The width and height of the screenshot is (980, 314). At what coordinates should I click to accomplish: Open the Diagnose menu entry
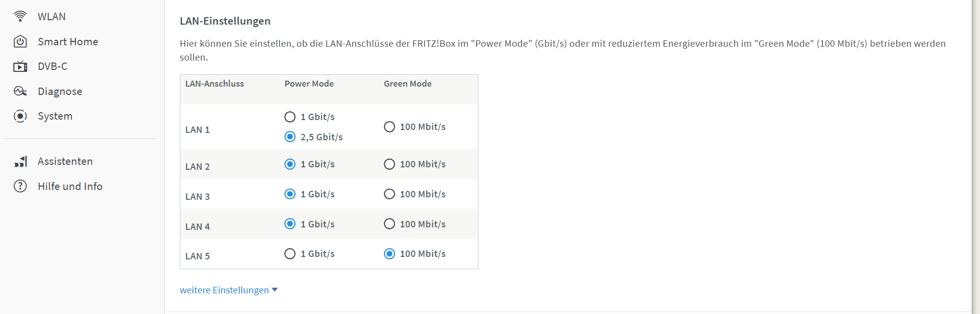pos(60,92)
